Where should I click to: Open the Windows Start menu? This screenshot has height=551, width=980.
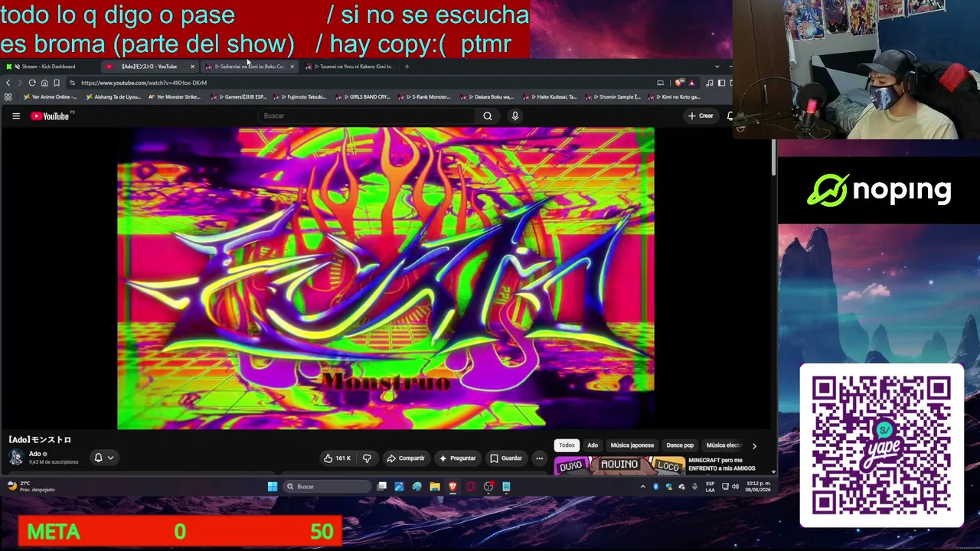273,487
